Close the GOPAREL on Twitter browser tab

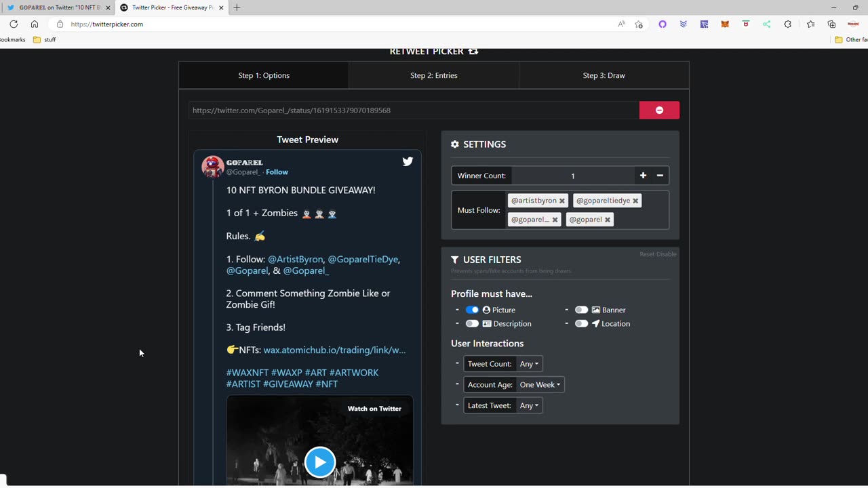(x=108, y=7)
